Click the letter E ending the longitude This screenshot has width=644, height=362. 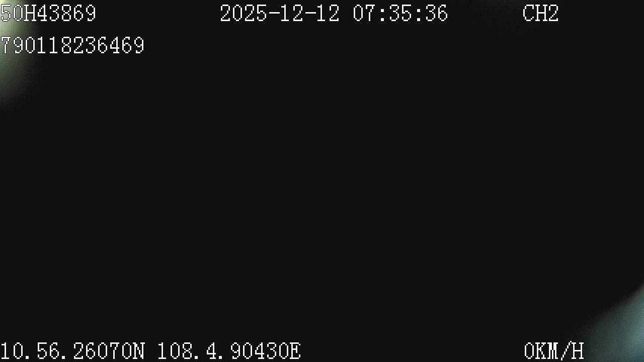pyautogui.click(x=295, y=351)
